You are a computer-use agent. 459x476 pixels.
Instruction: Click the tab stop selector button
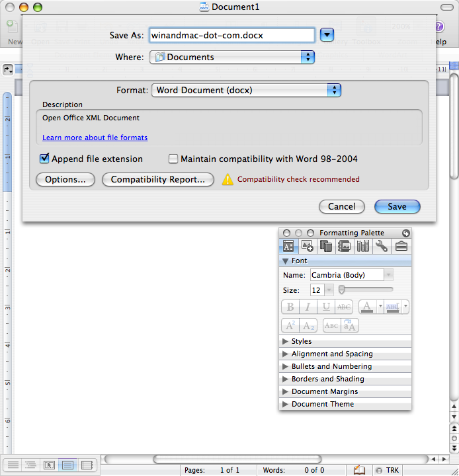coord(7,70)
